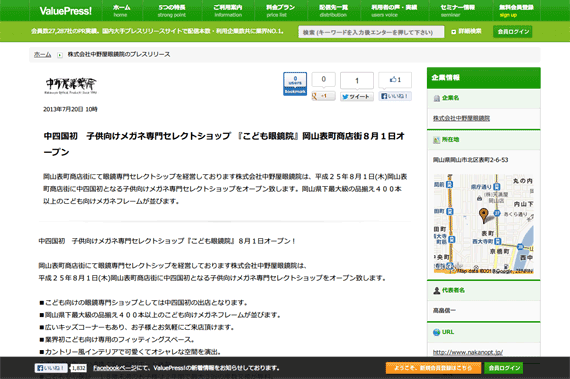Click the green 会員ログイン button in bottom bar
Screen dimensions: 570x379
click(503, 368)
